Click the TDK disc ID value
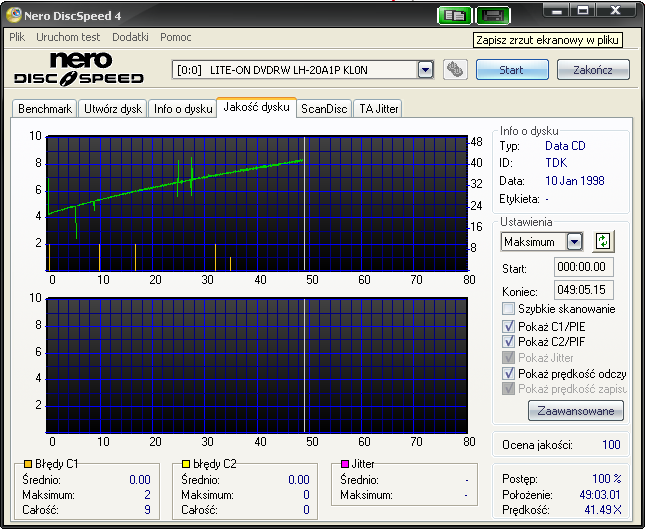The width and height of the screenshot is (645, 529). pyautogui.click(x=556, y=163)
